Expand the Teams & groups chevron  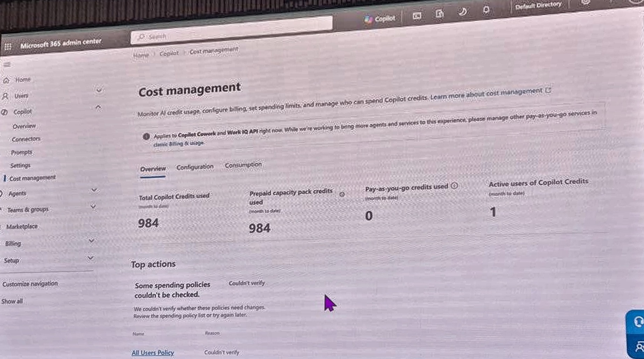click(x=93, y=206)
